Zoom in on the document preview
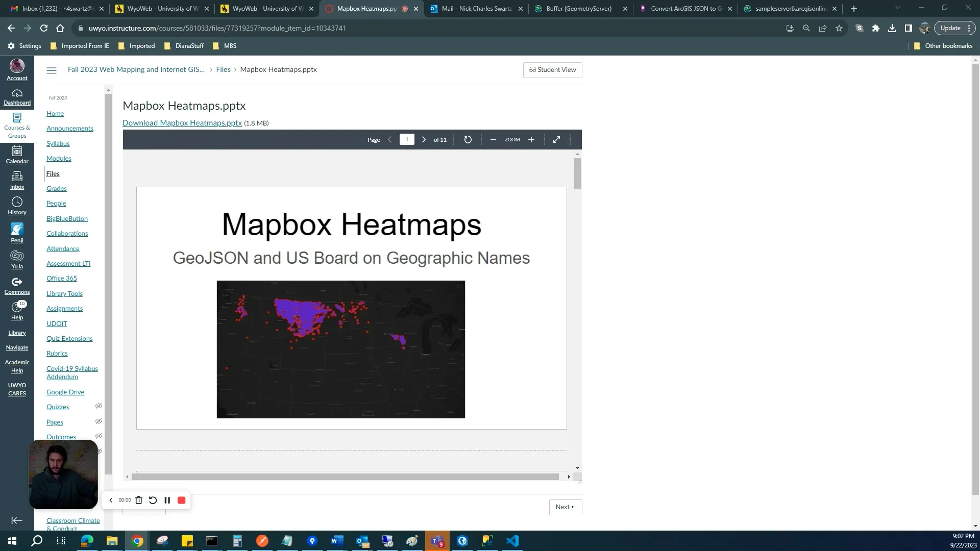 (531, 139)
